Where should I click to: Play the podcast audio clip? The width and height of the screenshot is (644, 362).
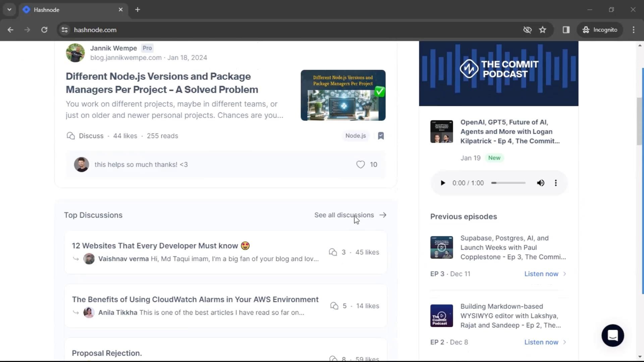click(443, 183)
